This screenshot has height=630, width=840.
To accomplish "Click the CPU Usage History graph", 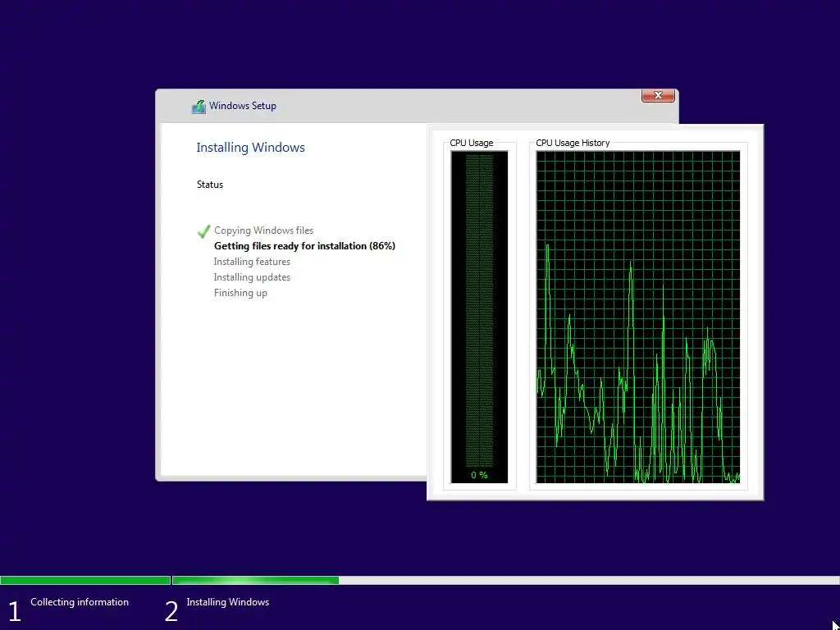I will point(638,317).
